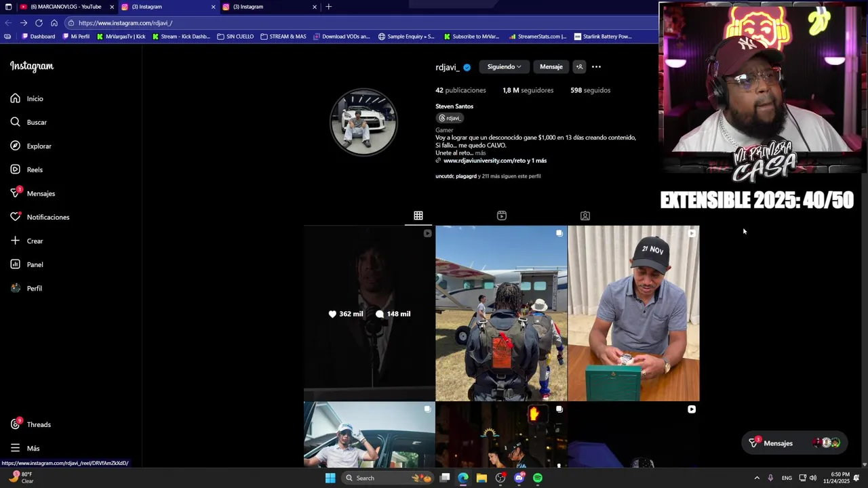Open man in car door post
This screenshot has width=868, height=488.
(369, 434)
